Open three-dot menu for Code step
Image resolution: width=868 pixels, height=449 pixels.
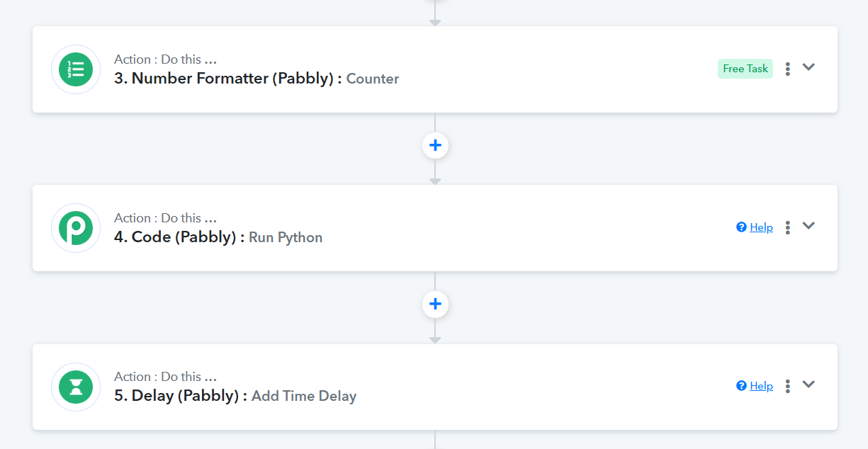(x=787, y=227)
